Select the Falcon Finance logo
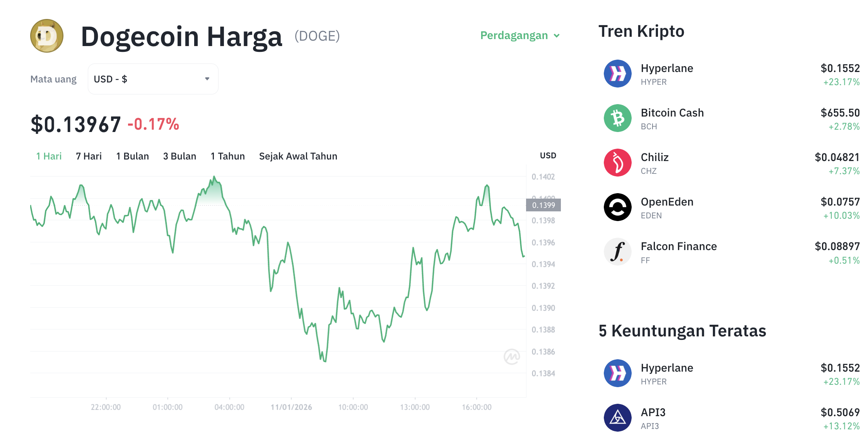 [x=617, y=252]
